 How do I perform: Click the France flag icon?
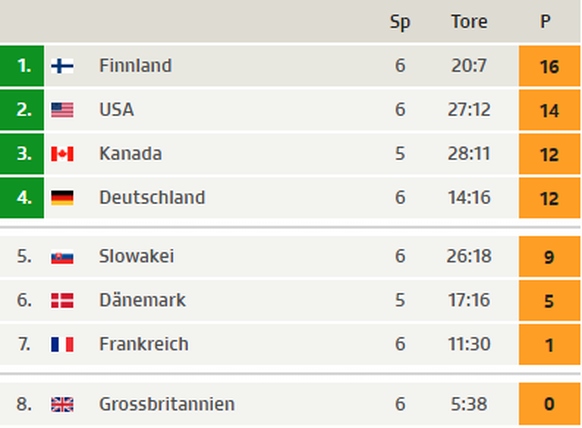click(x=62, y=344)
